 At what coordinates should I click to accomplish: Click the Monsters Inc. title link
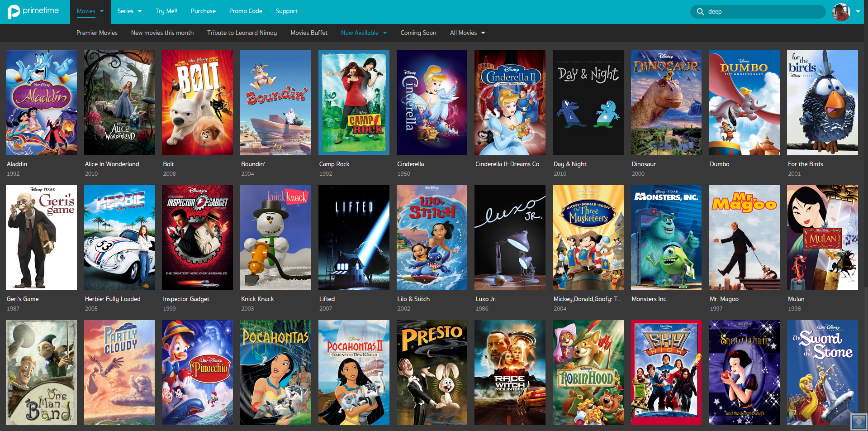tap(650, 299)
